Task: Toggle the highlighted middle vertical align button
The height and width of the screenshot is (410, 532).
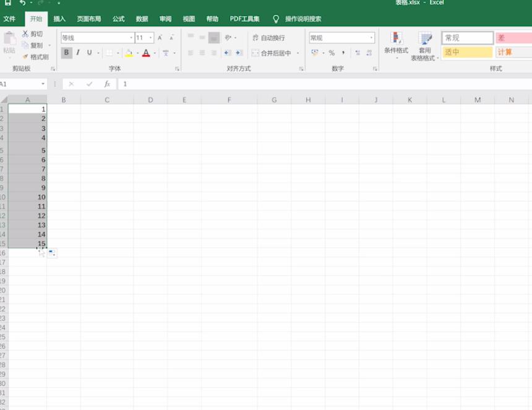Action: (x=214, y=38)
